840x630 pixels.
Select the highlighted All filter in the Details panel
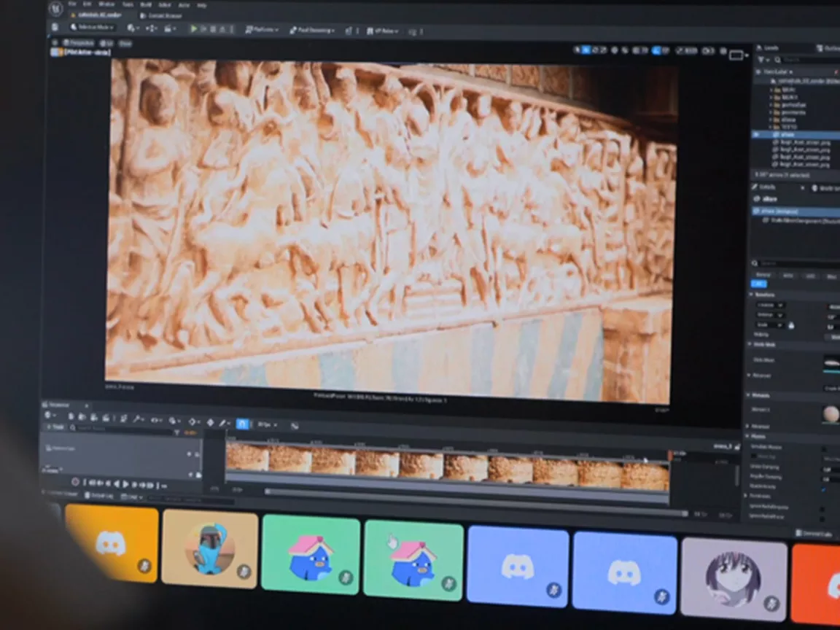[759, 284]
